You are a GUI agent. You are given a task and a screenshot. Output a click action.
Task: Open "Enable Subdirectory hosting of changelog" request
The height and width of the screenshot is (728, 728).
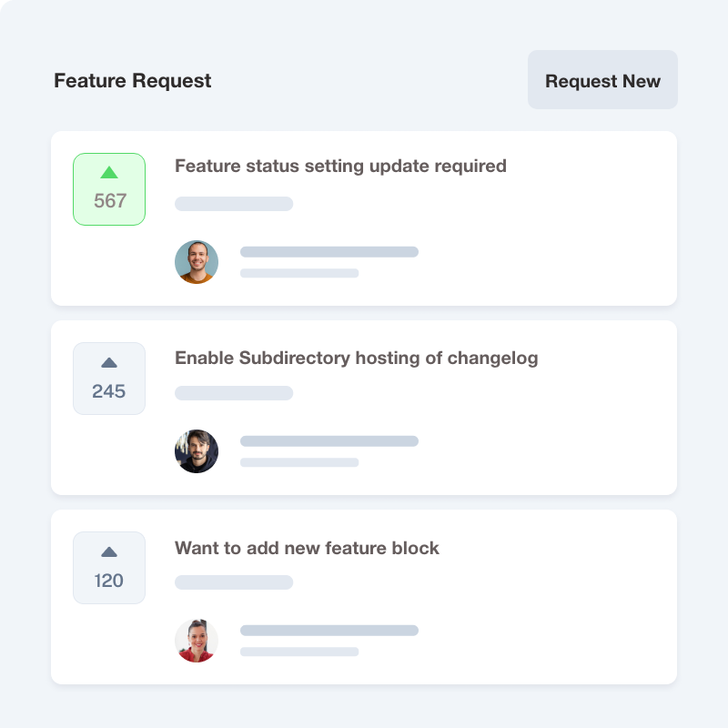tap(356, 358)
